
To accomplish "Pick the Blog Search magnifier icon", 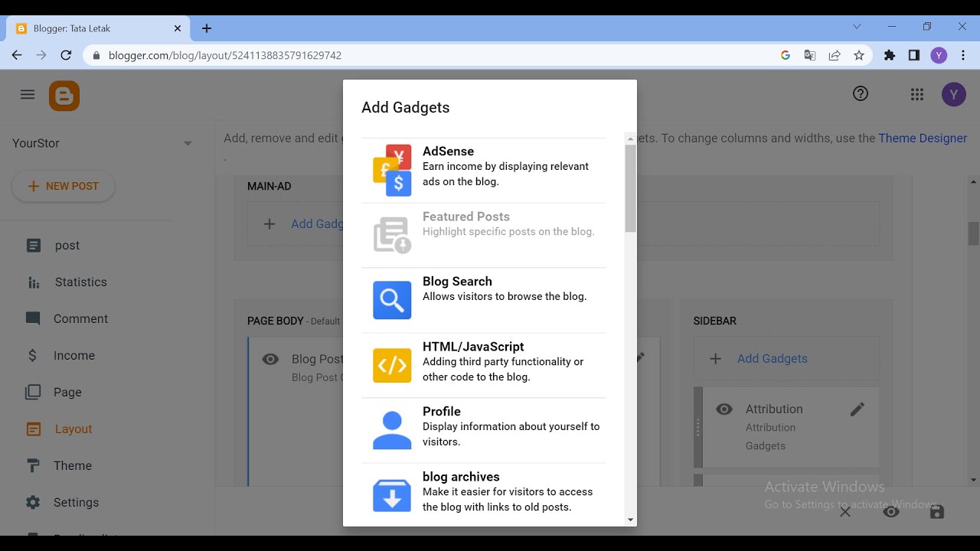I will 392,300.
